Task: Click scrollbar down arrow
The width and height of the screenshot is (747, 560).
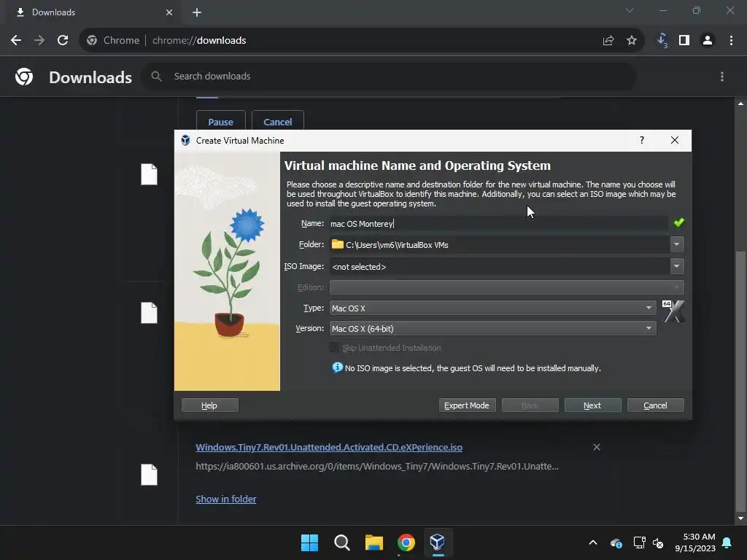Action: pyautogui.click(x=740, y=518)
